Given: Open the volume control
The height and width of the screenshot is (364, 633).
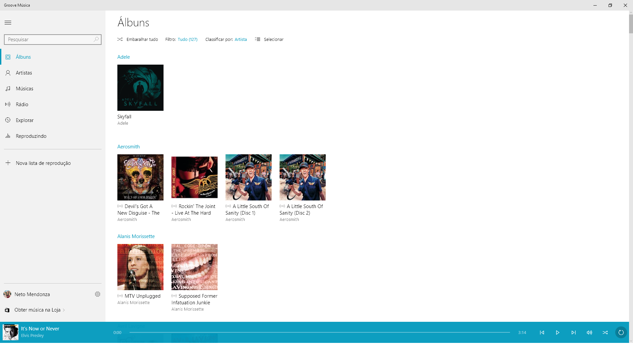Looking at the screenshot, I should click(x=589, y=332).
